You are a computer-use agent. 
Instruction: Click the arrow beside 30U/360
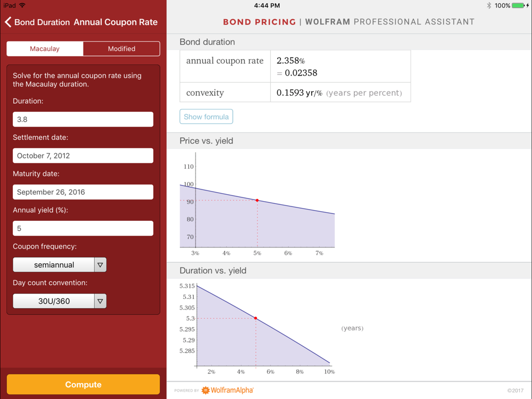pos(100,301)
